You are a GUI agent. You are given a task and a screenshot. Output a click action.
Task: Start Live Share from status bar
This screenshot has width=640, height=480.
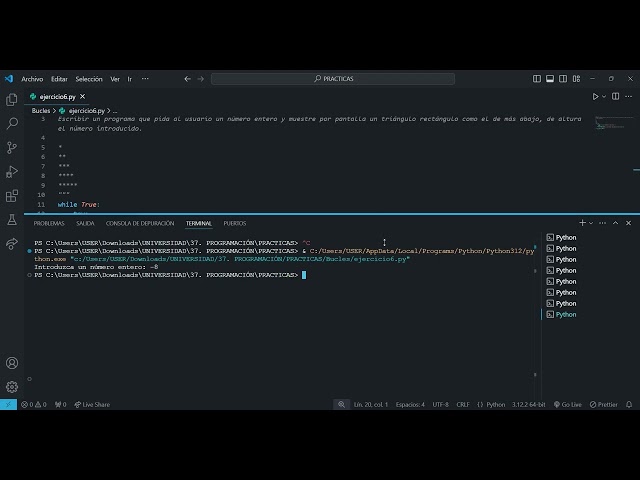click(x=92, y=404)
